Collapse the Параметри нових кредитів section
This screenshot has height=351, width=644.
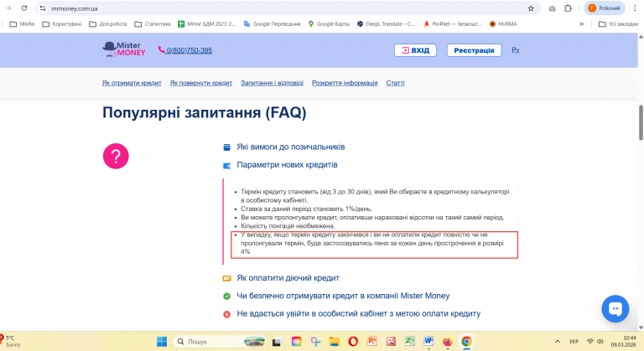point(287,165)
